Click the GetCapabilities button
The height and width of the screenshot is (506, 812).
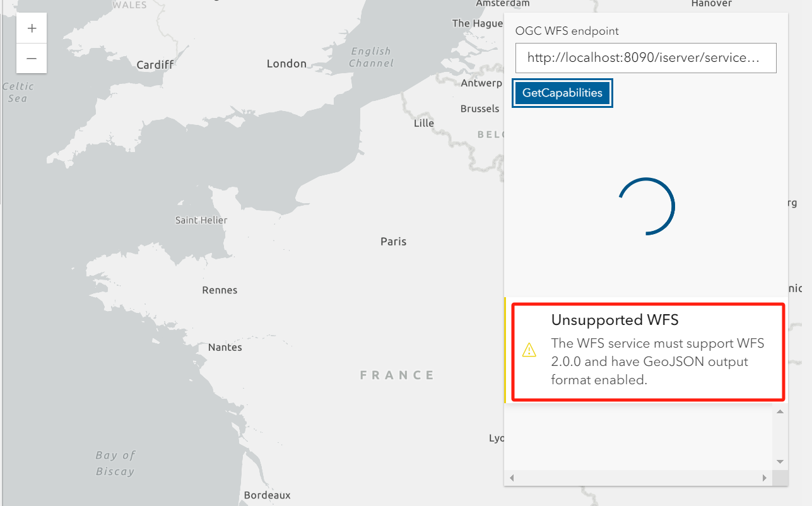click(x=562, y=93)
